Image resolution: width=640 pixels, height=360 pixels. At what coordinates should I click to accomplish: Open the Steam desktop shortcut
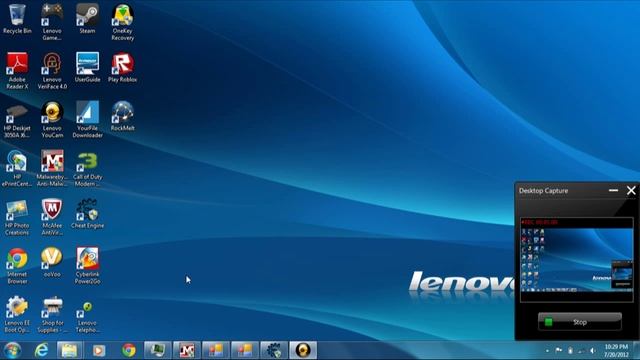[x=87, y=19]
